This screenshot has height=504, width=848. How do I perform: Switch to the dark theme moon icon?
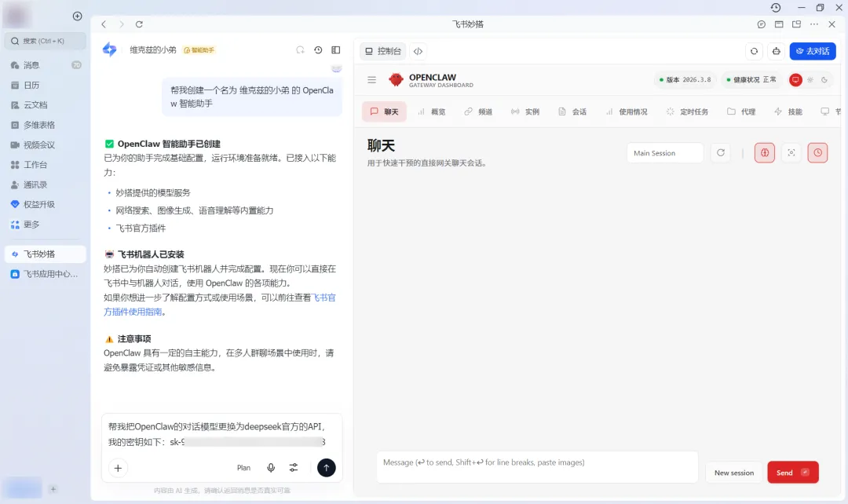point(824,79)
